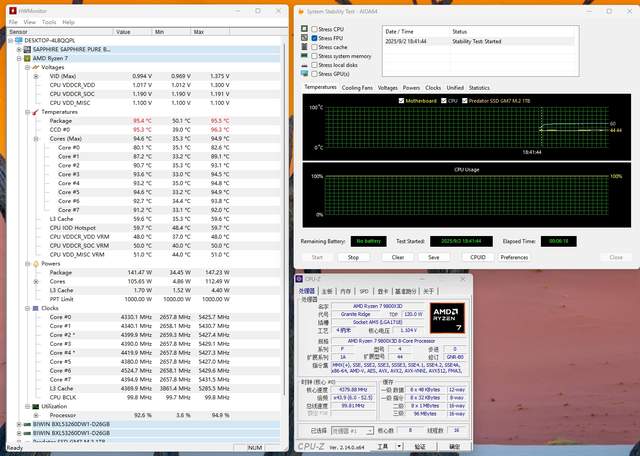Screen dimensions: 640x456
Task: Open the Tools menu in HWMonitor
Action: [50, 21]
